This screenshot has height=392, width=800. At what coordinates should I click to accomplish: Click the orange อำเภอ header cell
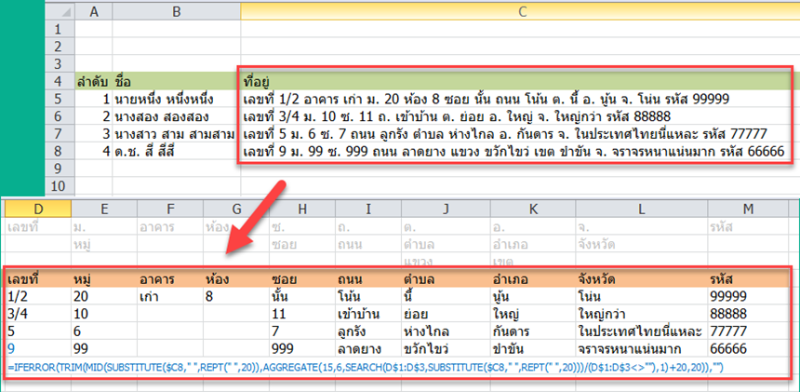point(532,279)
